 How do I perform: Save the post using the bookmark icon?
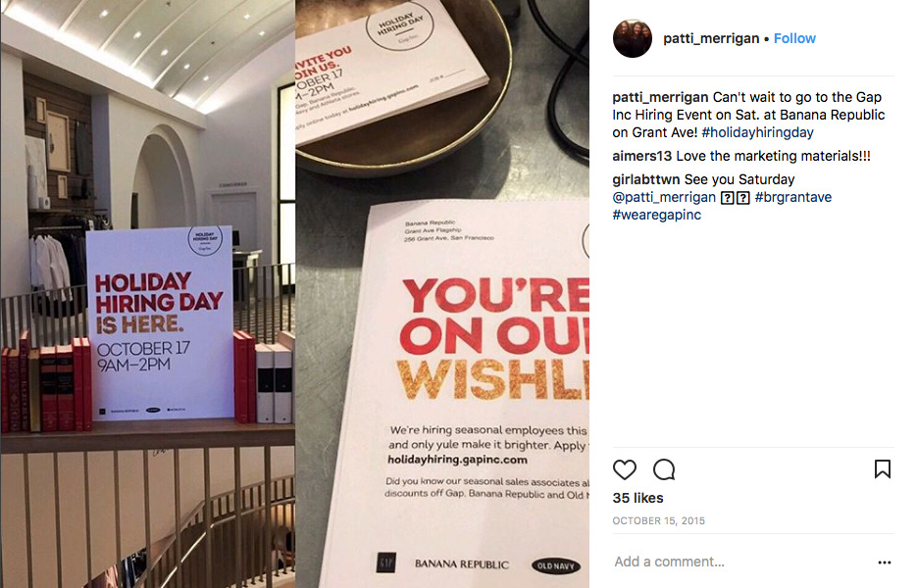(x=883, y=468)
